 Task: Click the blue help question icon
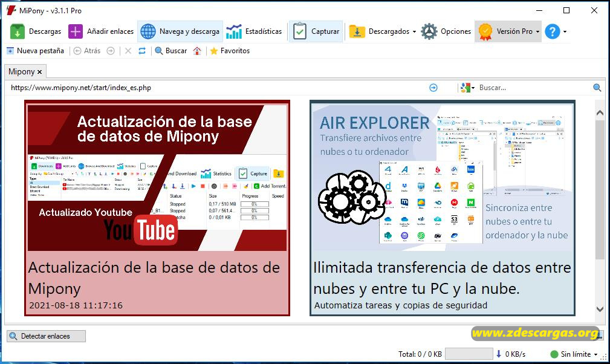click(x=553, y=31)
